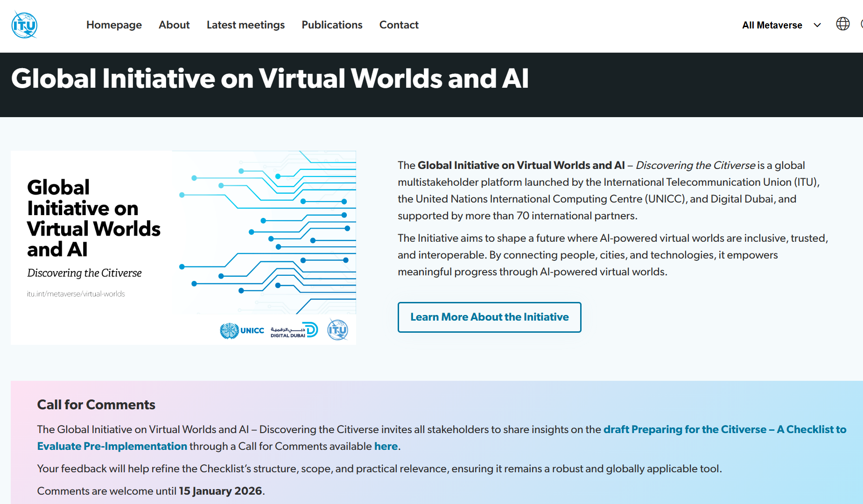
Task: Click the ITU emblem in the banner image
Action: click(337, 330)
